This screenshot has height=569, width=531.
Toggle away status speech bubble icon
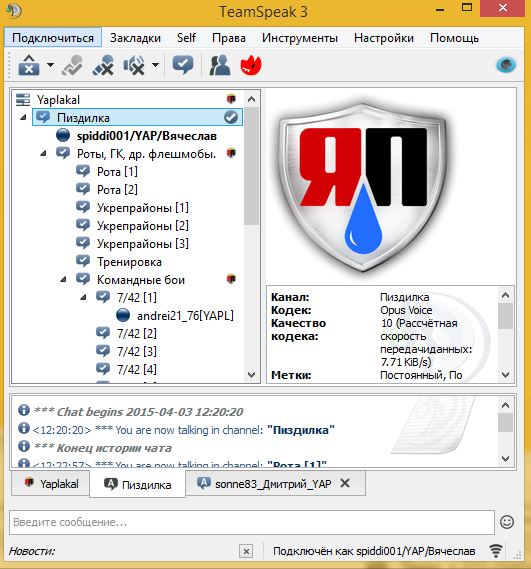(183, 65)
